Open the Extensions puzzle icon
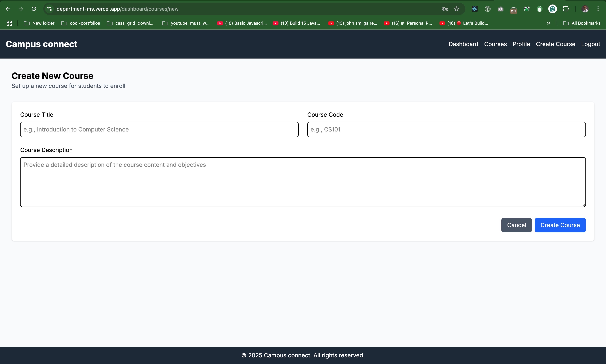Viewport: 606px width, 364px height. [566, 9]
